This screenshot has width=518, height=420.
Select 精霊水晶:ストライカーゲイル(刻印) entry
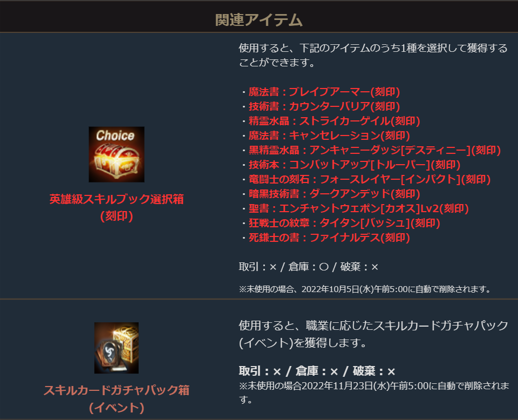[x=334, y=121]
